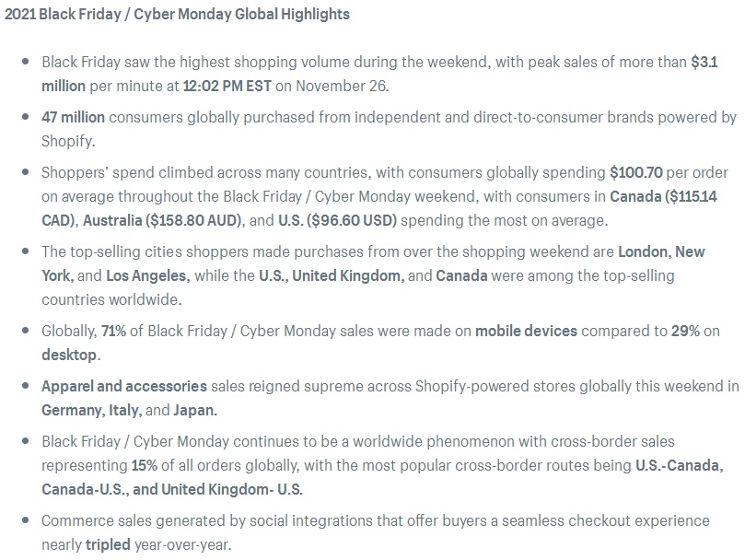Click the "$100.70" per order amount
The width and height of the screenshot is (745, 560).
(636, 172)
